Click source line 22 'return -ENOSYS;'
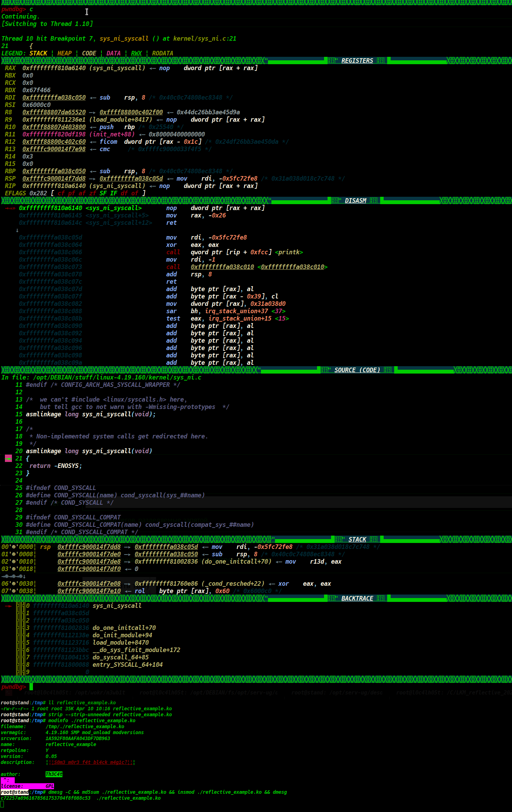Screen dimensions: 512x812 tap(55, 466)
